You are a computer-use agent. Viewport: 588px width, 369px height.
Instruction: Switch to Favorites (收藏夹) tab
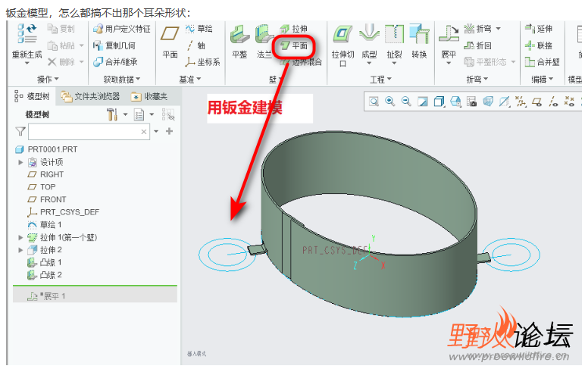coord(149,97)
